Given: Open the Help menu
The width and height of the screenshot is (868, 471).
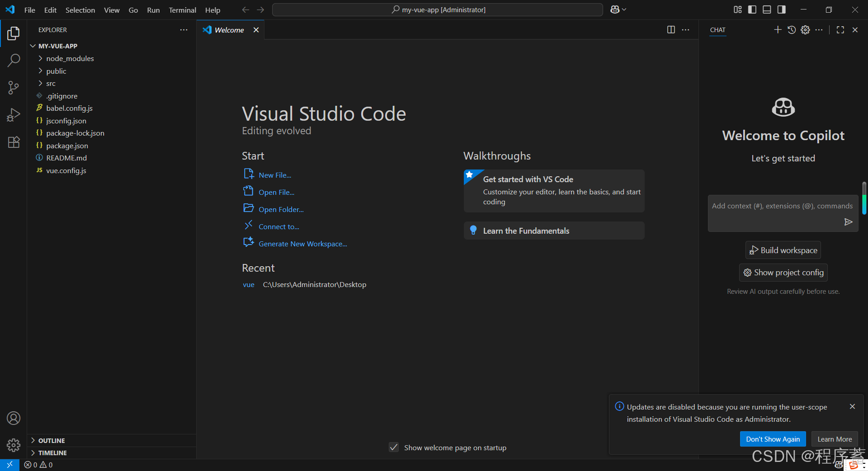Looking at the screenshot, I should [x=212, y=10].
